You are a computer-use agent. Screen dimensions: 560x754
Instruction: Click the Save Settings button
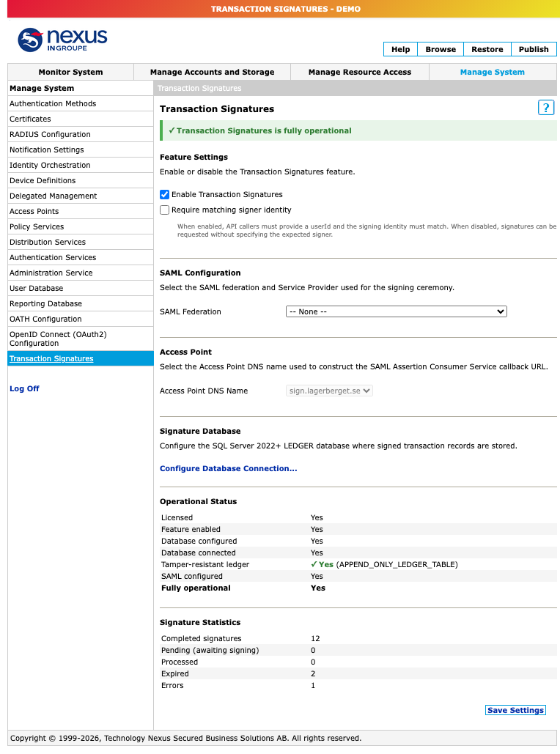(516, 710)
